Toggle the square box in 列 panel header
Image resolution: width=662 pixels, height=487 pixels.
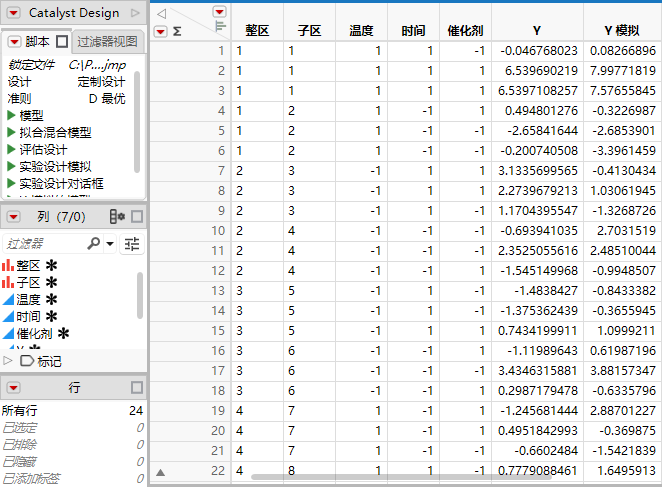coord(137,217)
